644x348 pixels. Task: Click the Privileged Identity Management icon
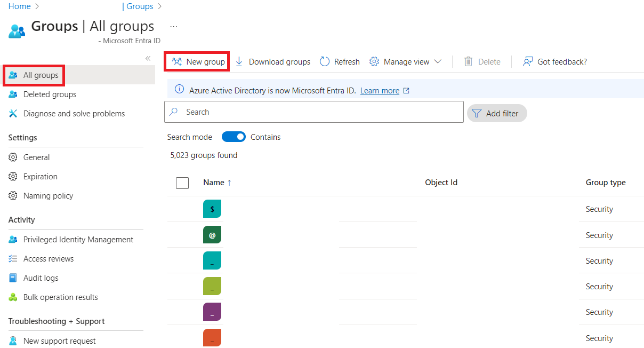point(13,240)
